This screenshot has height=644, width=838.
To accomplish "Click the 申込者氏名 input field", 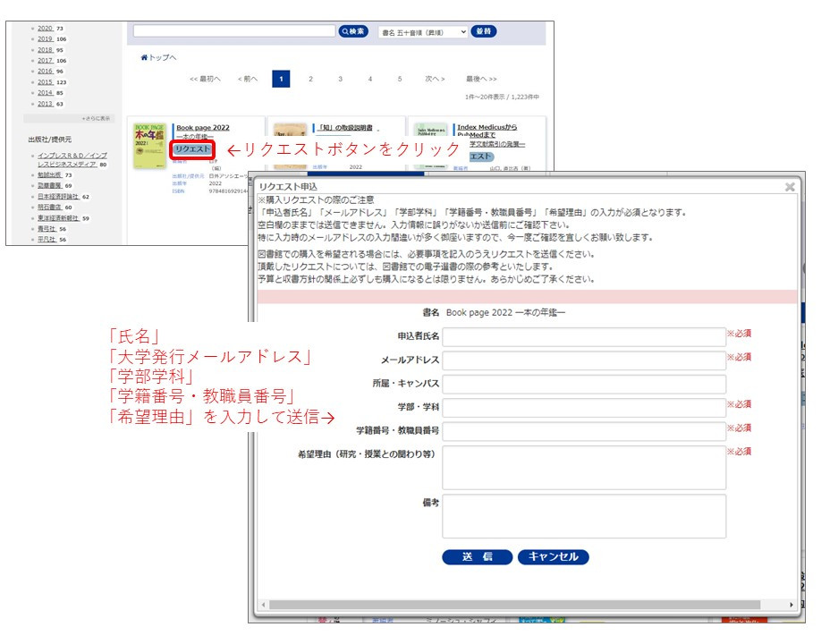I will coord(583,336).
